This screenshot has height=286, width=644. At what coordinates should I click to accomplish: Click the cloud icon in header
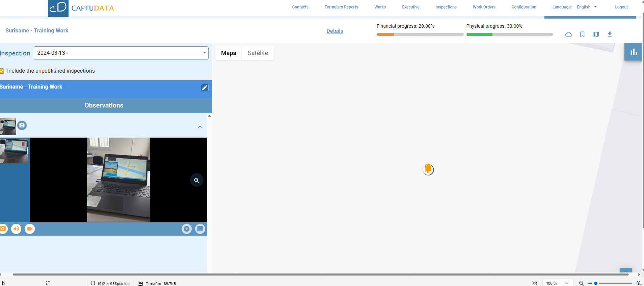pos(569,34)
